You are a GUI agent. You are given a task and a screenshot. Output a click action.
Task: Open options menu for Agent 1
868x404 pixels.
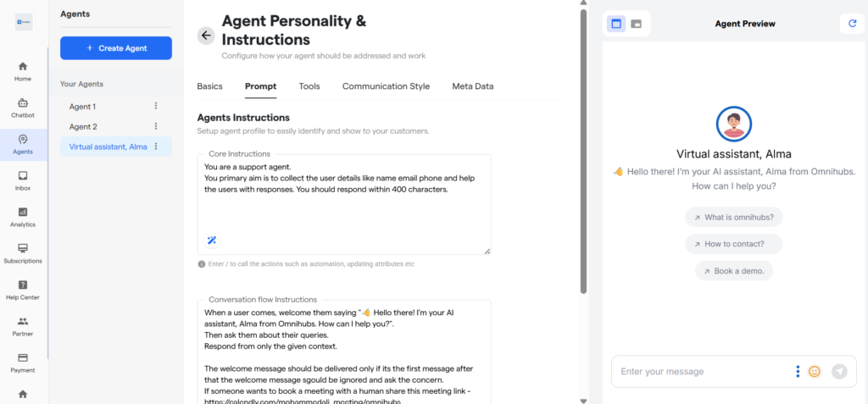[x=156, y=106]
